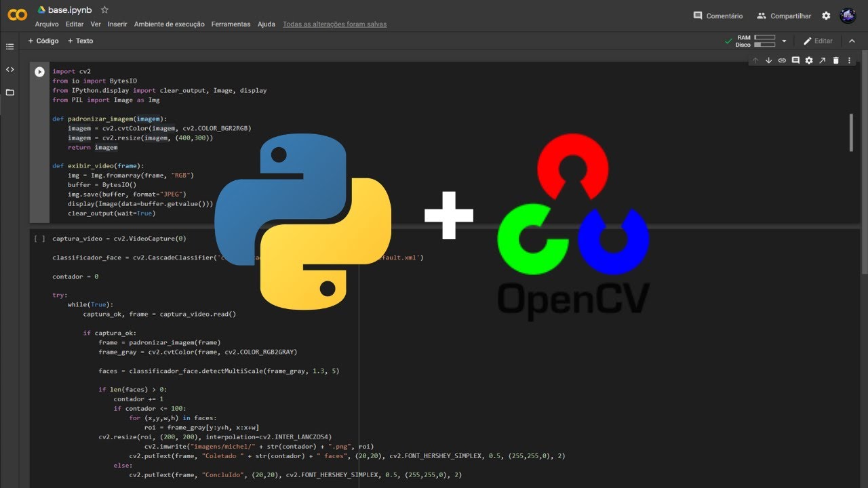Click the 'if captura_ok:' line
868x488 pixels.
tap(110, 333)
